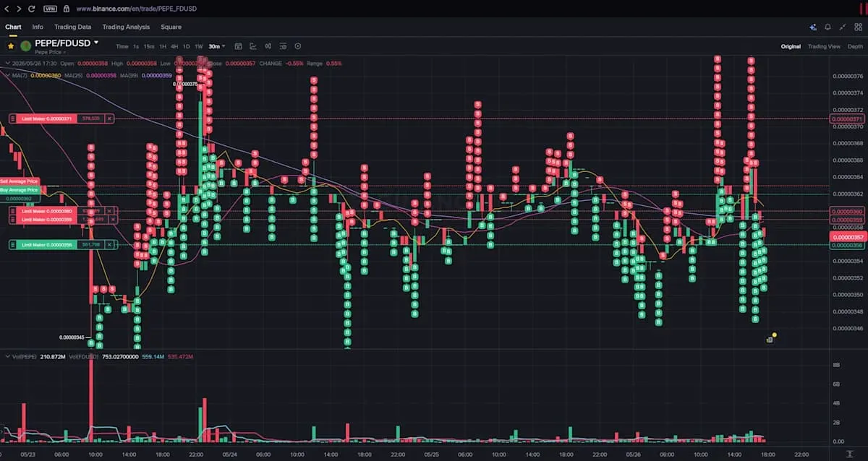Cancel the Limit Maker 0.00000360 order

(109, 211)
